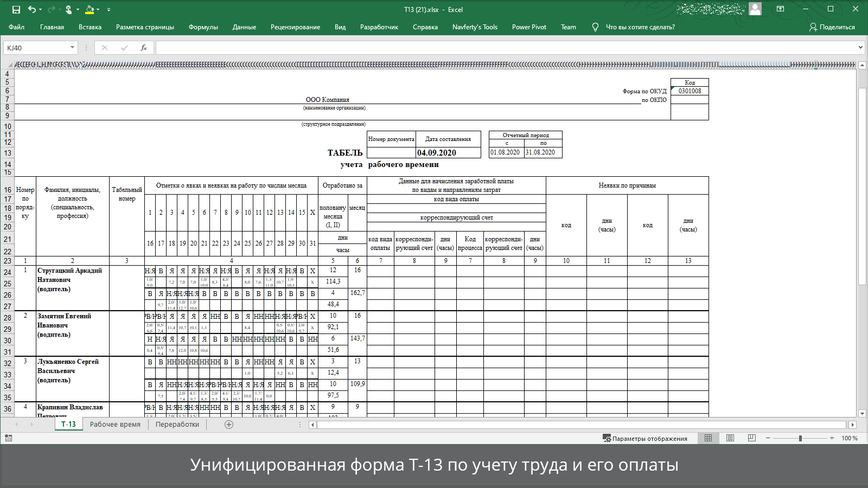
Task: Open the undo history dropdown arrow
Action: click(41, 10)
